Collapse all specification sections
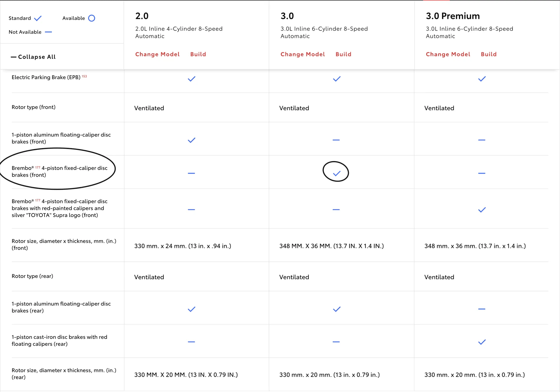The width and height of the screenshot is (560, 392). (33, 57)
